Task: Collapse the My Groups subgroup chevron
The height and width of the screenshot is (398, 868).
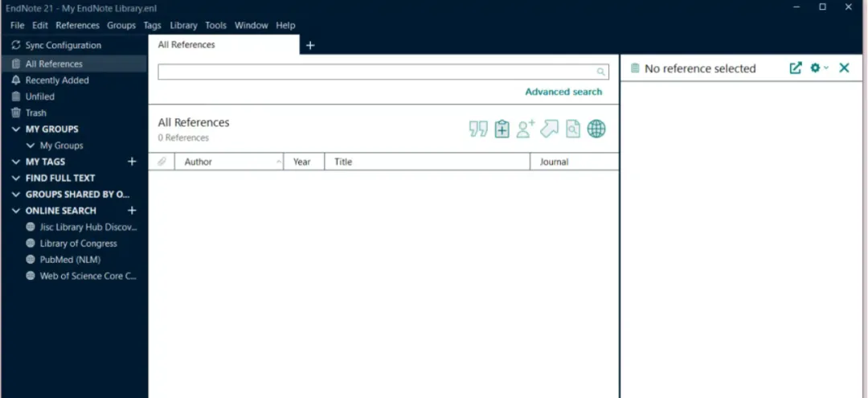Action: click(31, 146)
